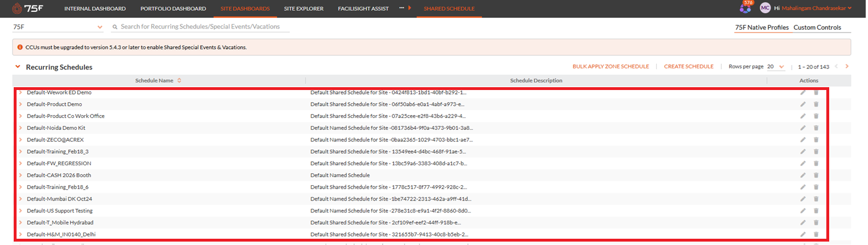
Task: Expand the Default-Product Demo row
Action: click(20, 104)
